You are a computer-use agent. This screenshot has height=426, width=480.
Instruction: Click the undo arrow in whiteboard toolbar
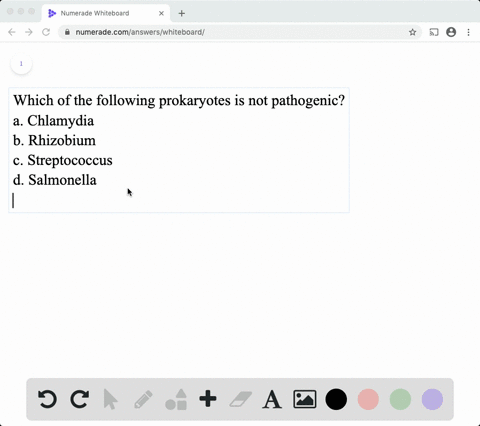[x=47, y=399]
